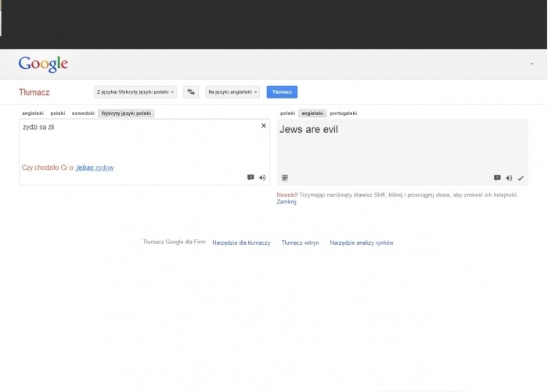Rate translation with the checkmark icon
The height and width of the screenshot is (392, 548).
click(521, 178)
